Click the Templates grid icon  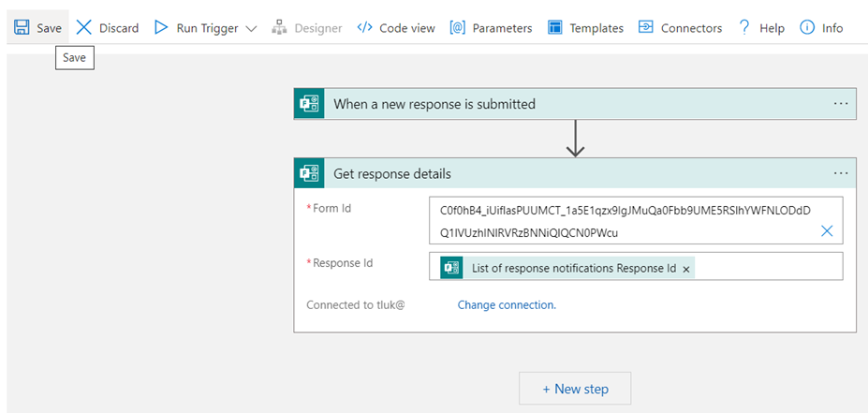click(x=555, y=28)
